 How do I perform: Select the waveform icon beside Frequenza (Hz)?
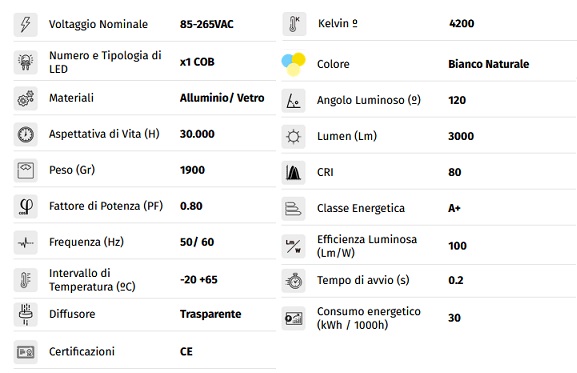[x=25, y=242]
